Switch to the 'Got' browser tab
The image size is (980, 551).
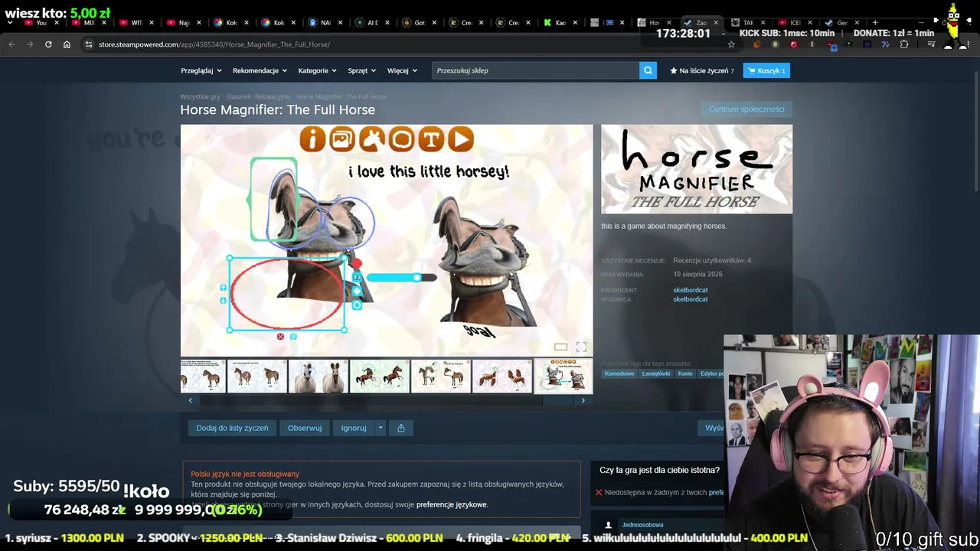click(x=420, y=23)
